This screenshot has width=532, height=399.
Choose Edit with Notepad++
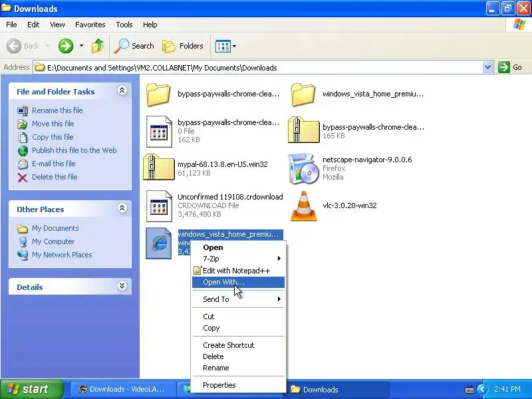238,271
